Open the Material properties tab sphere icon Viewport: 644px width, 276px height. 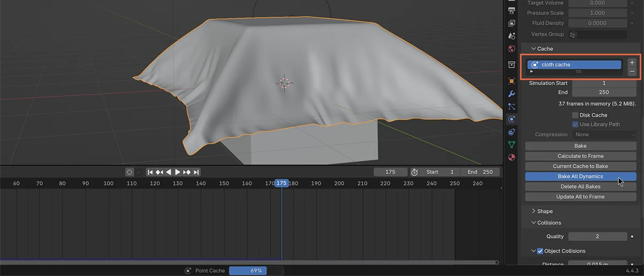pyautogui.click(x=511, y=157)
